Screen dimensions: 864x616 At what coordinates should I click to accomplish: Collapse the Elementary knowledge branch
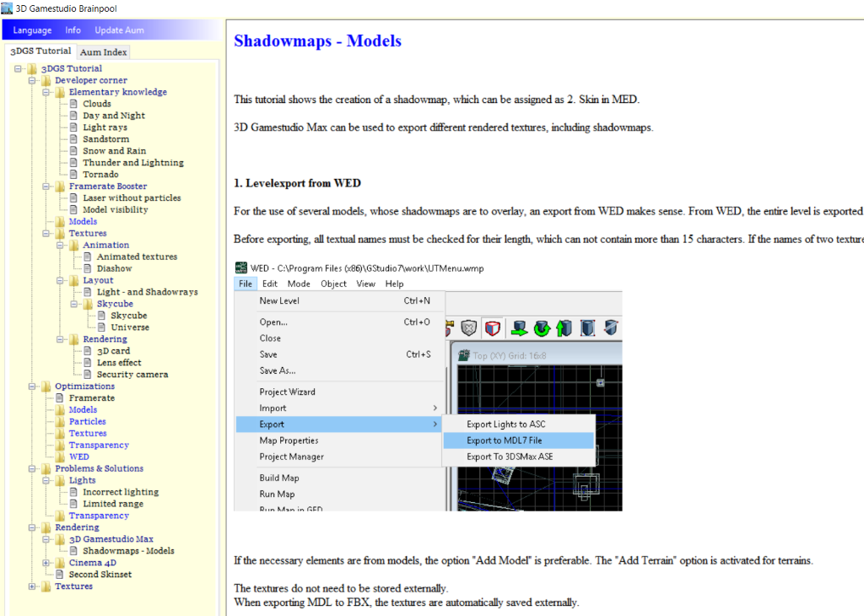click(46, 92)
